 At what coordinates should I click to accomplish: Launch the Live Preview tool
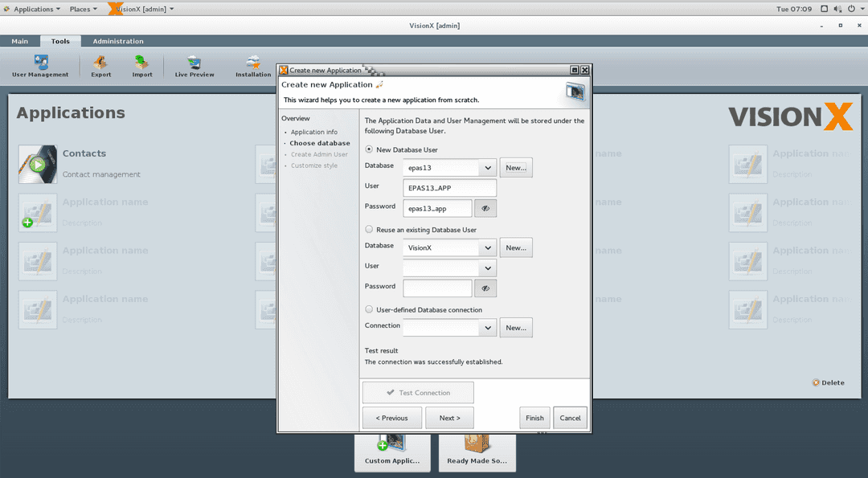[193, 66]
